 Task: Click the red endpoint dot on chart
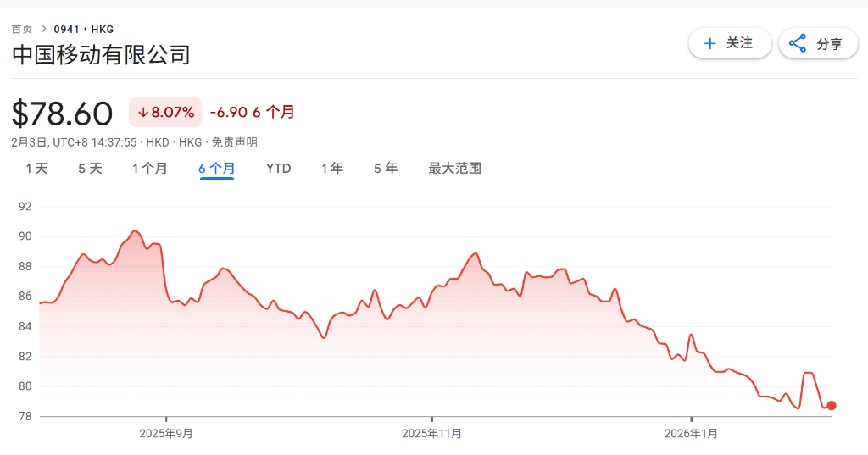coord(832,406)
